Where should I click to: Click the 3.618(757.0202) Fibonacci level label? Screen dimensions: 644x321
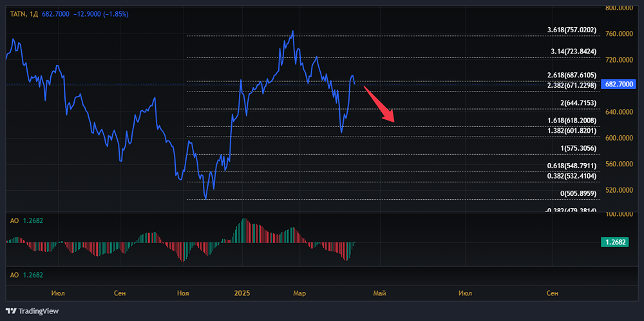(571, 30)
